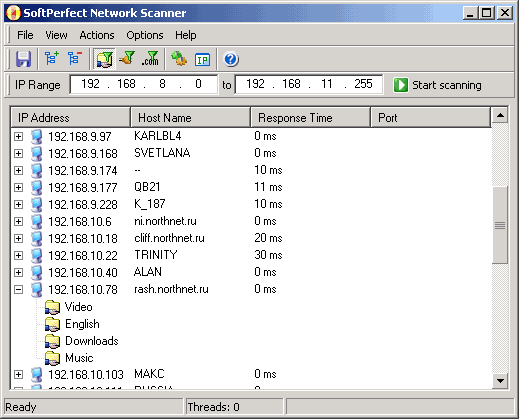The width and height of the screenshot is (519, 419).
Task: Click the .com filter toolbar icon
Action: coord(150,59)
